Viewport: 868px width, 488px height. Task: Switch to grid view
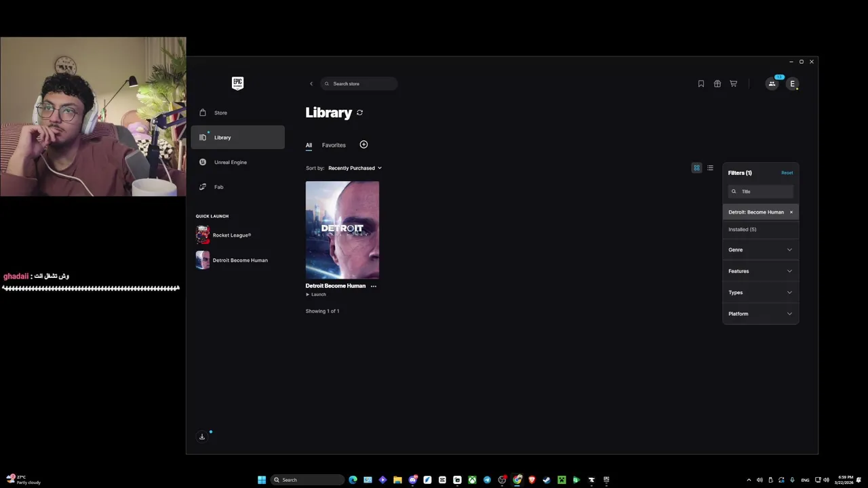point(696,168)
